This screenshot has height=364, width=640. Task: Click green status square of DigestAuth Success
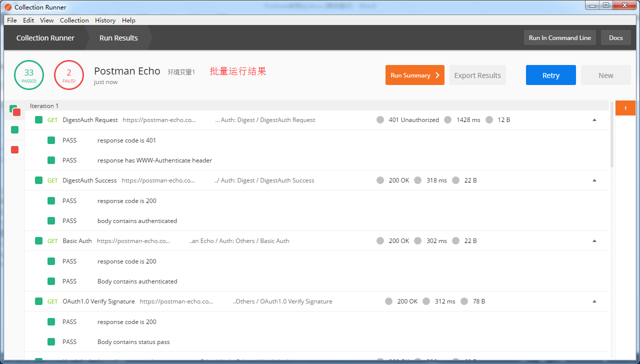coord(38,180)
